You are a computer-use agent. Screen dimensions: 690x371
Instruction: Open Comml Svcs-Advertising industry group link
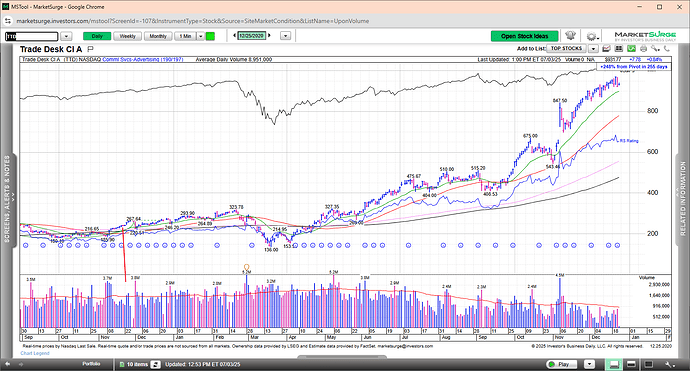143,59
